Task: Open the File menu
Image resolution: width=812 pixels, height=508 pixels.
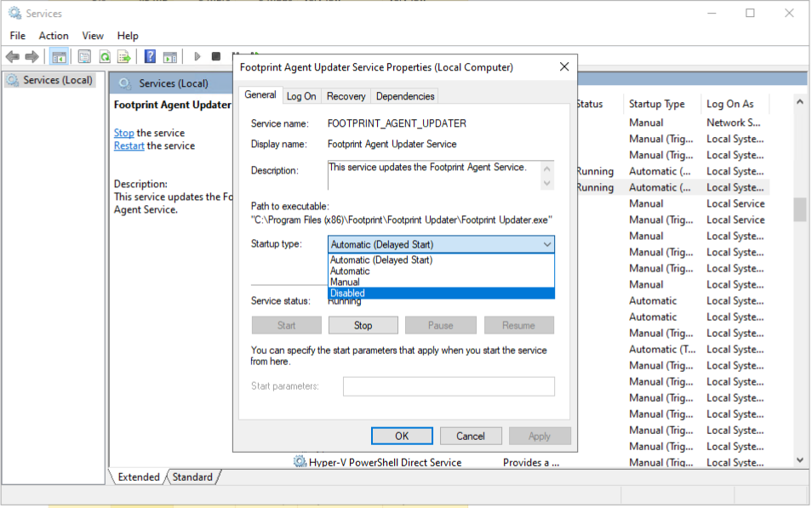Action: pos(18,36)
